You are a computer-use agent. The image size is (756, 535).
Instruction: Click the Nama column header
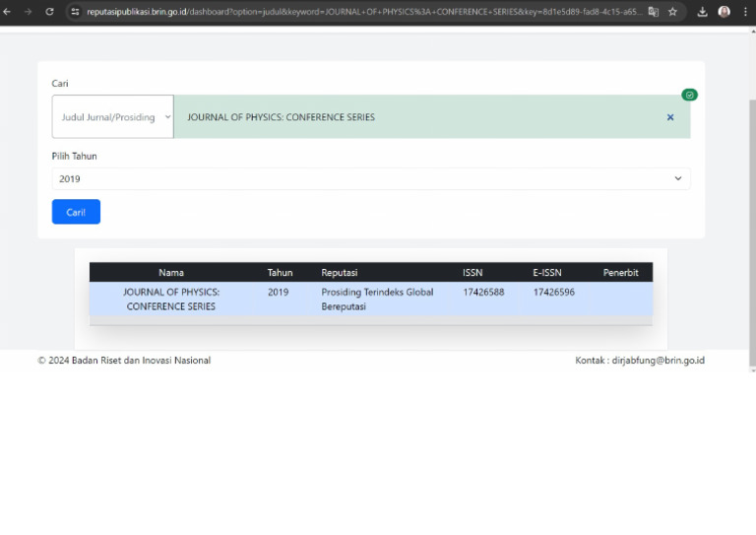(171, 272)
